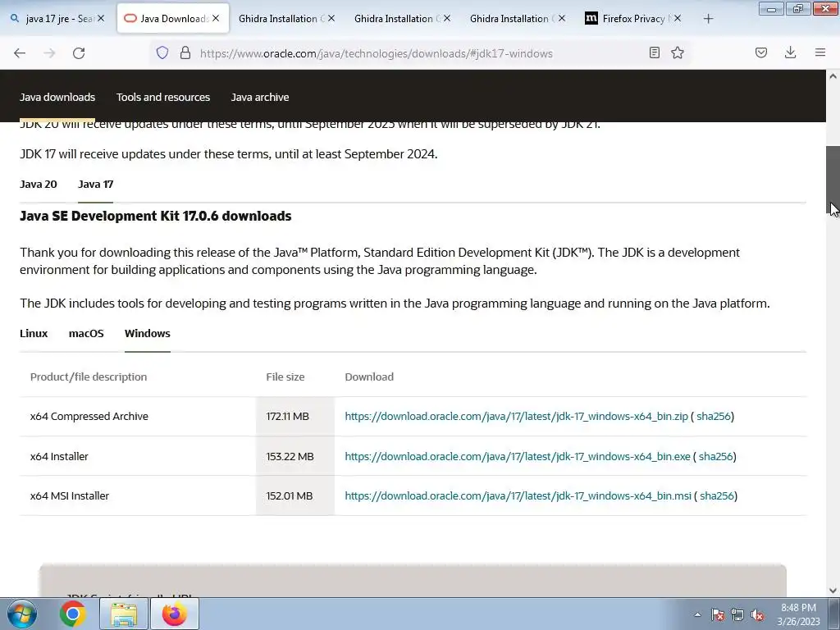The height and width of the screenshot is (630, 840).
Task: Open the muted volume tray icon
Action: click(x=757, y=614)
